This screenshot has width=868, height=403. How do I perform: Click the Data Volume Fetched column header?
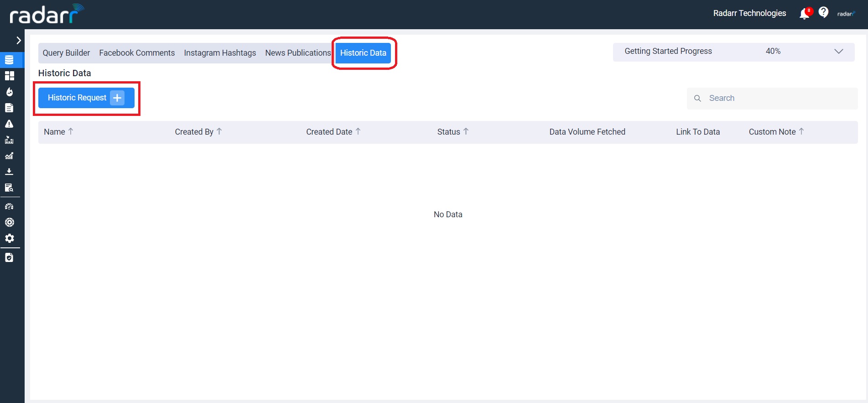[587, 132]
